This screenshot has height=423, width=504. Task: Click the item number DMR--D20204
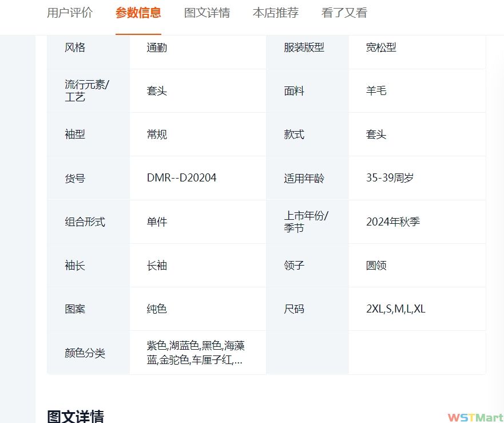tap(181, 178)
